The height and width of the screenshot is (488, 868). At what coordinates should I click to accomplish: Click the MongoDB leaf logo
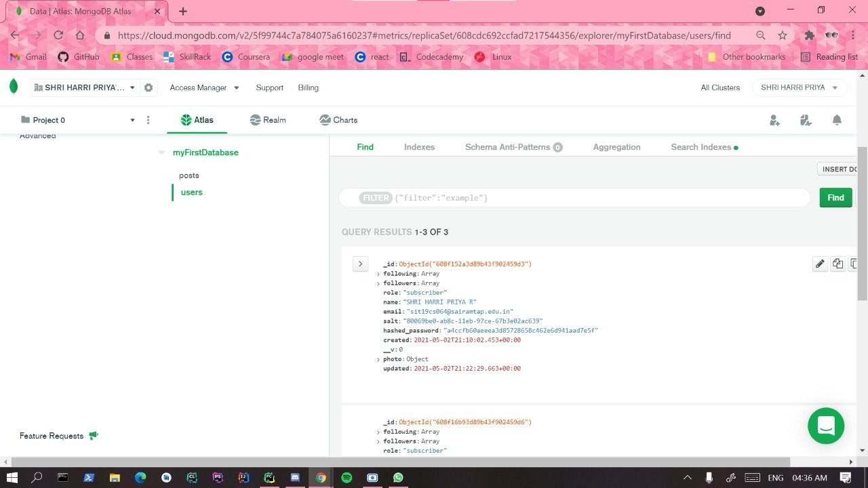coord(14,87)
